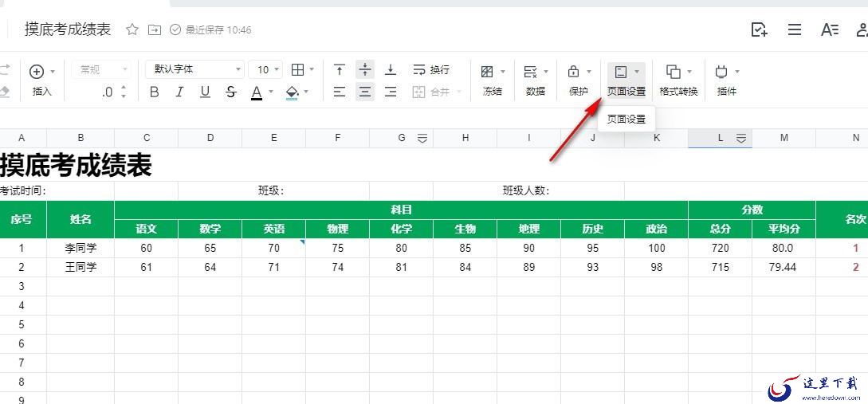This screenshot has width=868, height=404.
Task: Click the 插件 plugin icon
Action: point(721,72)
